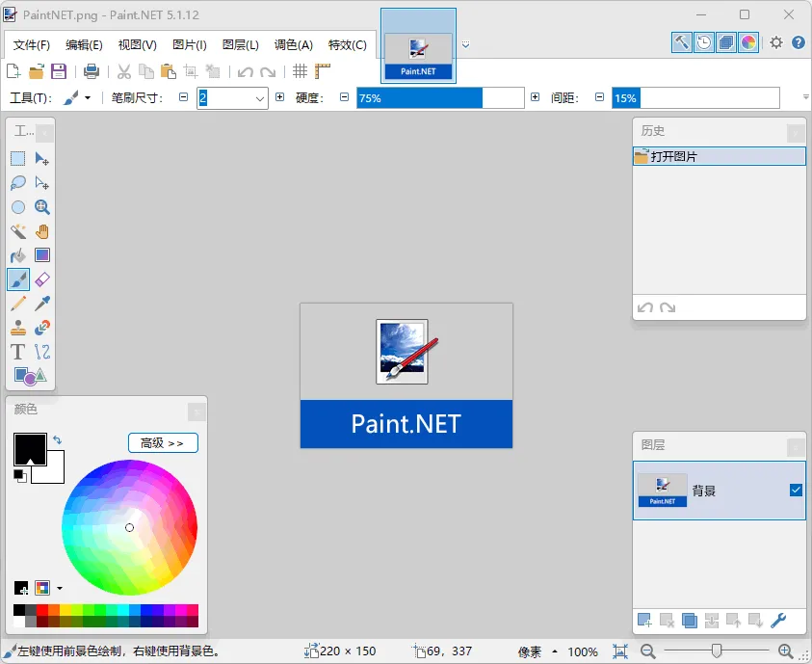Decrease spacing with minus button
Screen dimensions: 812x664
(599, 97)
